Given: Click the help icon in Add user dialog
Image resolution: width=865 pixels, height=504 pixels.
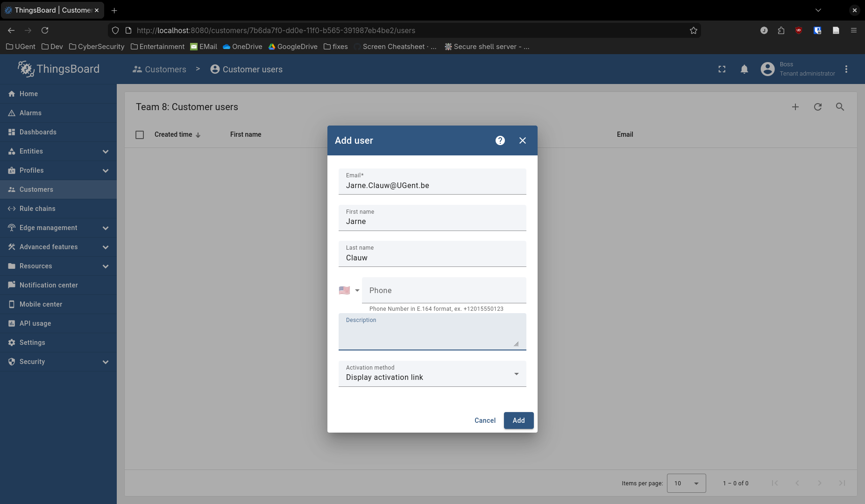Looking at the screenshot, I should pos(500,140).
